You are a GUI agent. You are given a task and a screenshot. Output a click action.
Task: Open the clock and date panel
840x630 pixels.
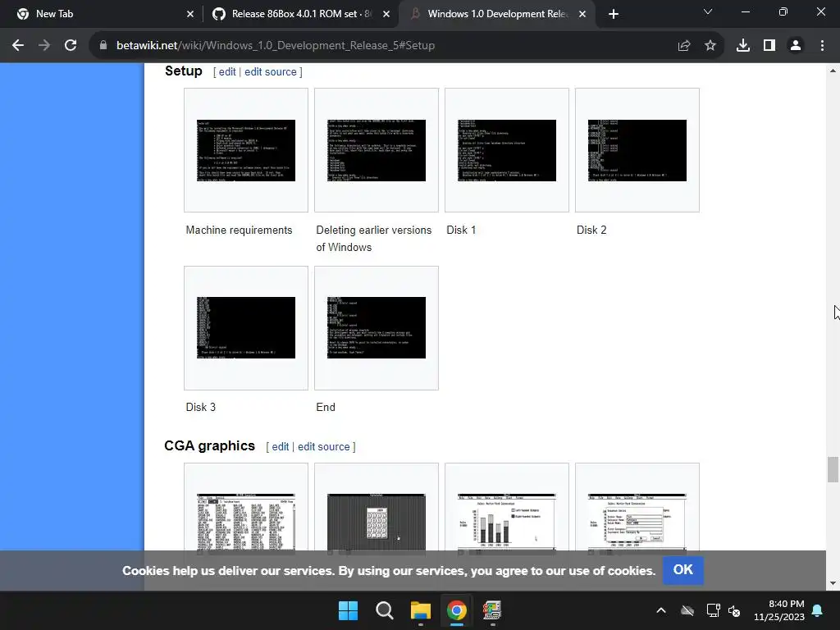779,610
